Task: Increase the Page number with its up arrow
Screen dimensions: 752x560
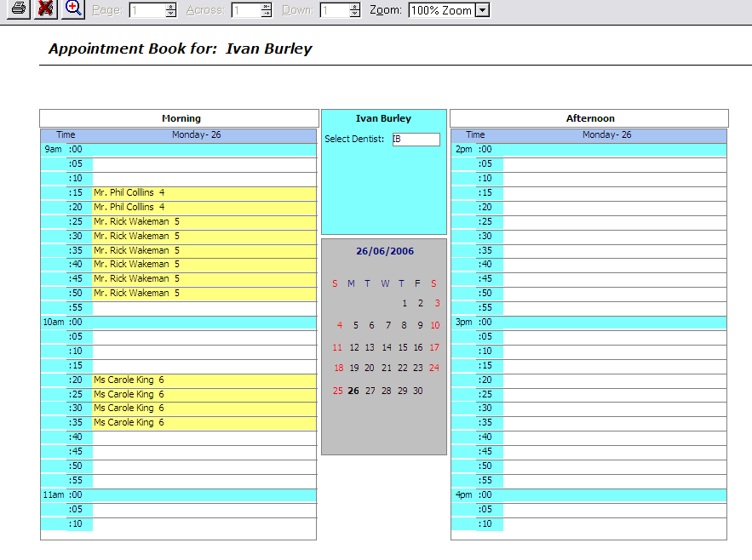Action: click(x=170, y=8)
